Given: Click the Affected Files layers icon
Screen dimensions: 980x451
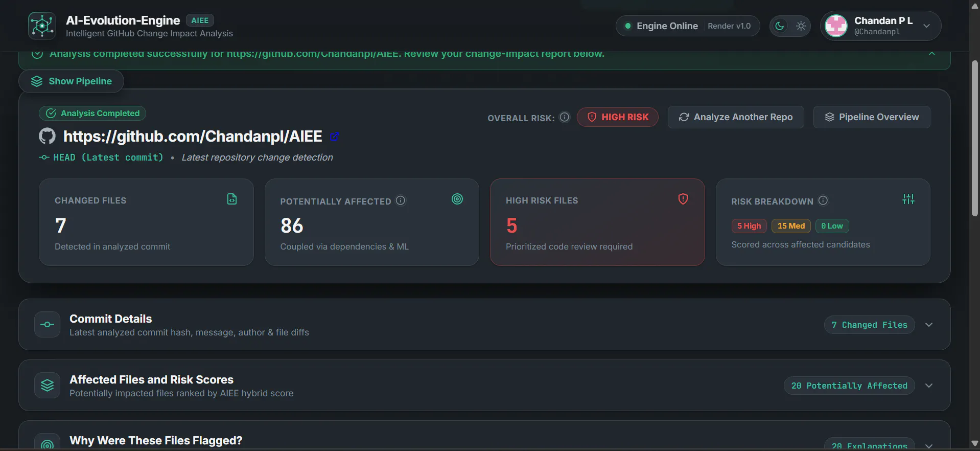Looking at the screenshot, I should coord(47,386).
